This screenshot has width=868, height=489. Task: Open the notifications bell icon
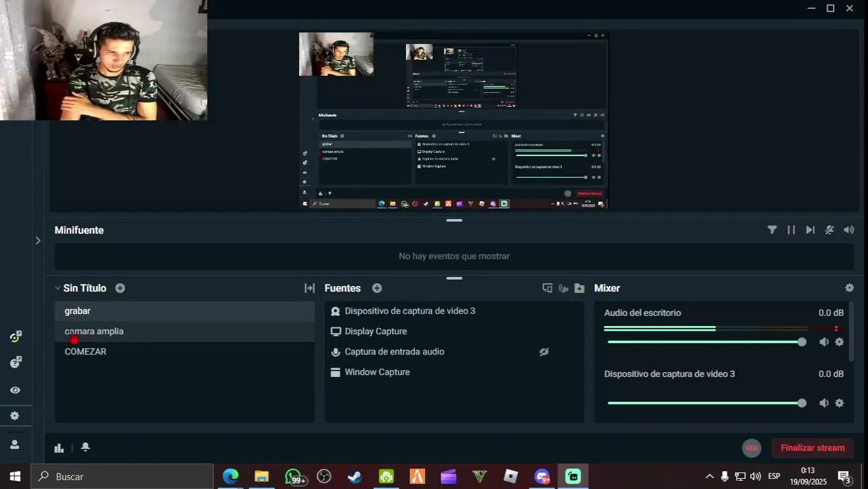pos(86,447)
